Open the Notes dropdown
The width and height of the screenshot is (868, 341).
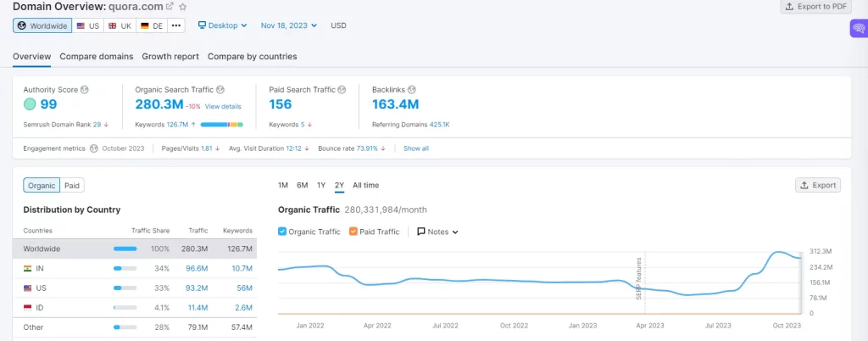[x=437, y=232]
